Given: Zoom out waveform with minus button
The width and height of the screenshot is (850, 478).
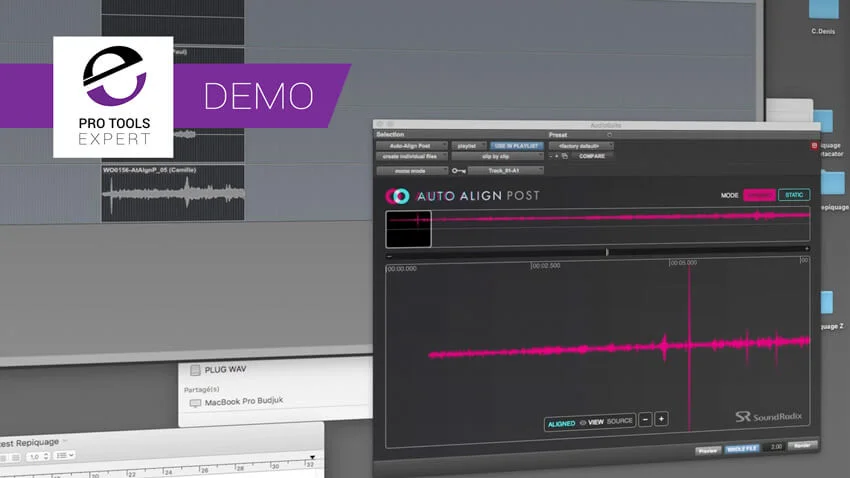Looking at the screenshot, I should 645,419.
